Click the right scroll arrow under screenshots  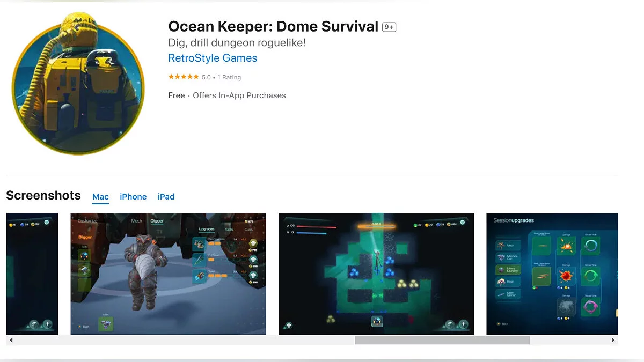coord(613,340)
